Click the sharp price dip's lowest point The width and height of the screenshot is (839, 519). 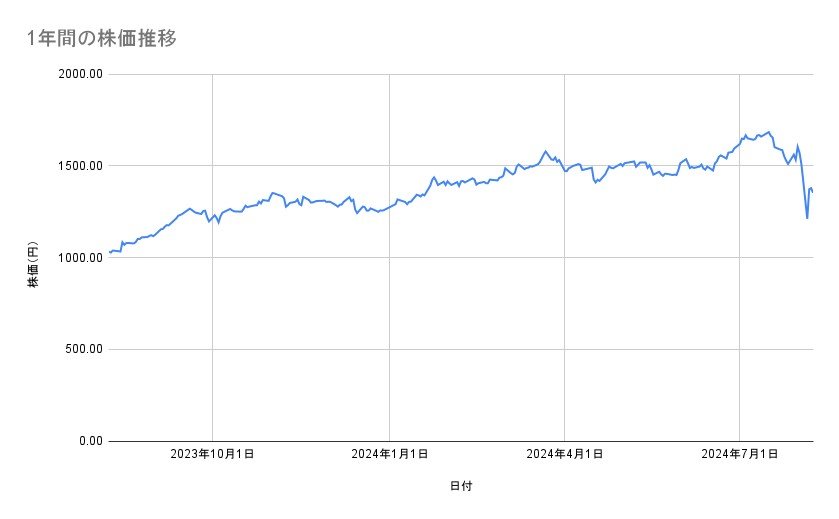coord(807,218)
